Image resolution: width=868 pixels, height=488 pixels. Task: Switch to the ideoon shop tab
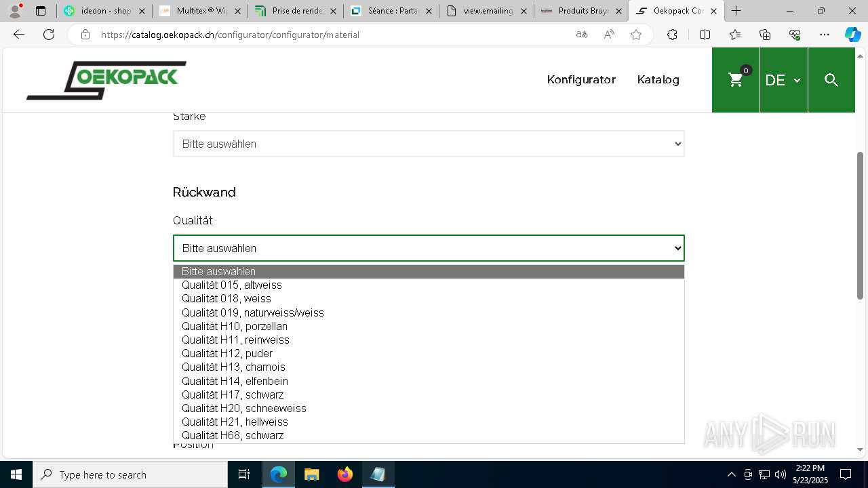coord(104,11)
